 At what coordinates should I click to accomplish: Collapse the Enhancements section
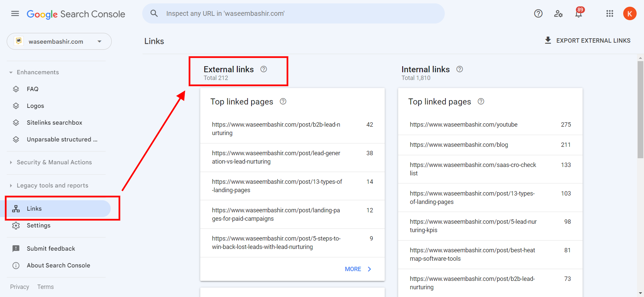pyautogui.click(x=34, y=72)
